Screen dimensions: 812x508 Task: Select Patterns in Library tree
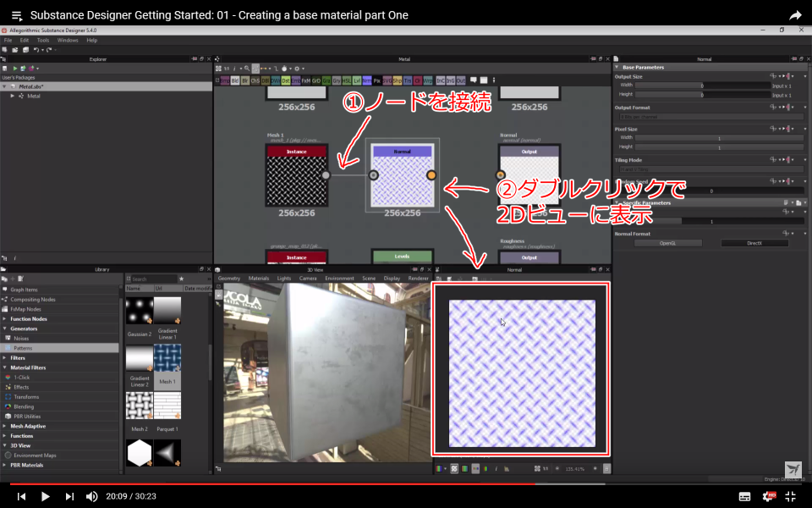(x=59, y=348)
